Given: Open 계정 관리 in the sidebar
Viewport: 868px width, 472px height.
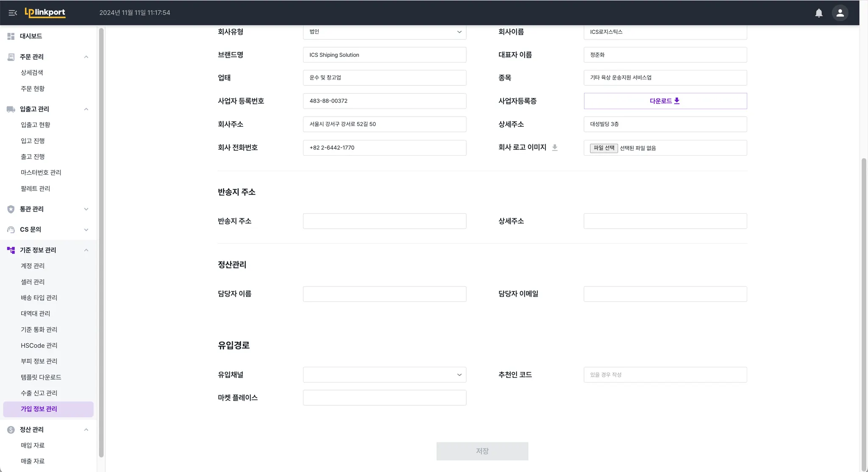Looking at the screenshot, I should click(x=33, y=266).
